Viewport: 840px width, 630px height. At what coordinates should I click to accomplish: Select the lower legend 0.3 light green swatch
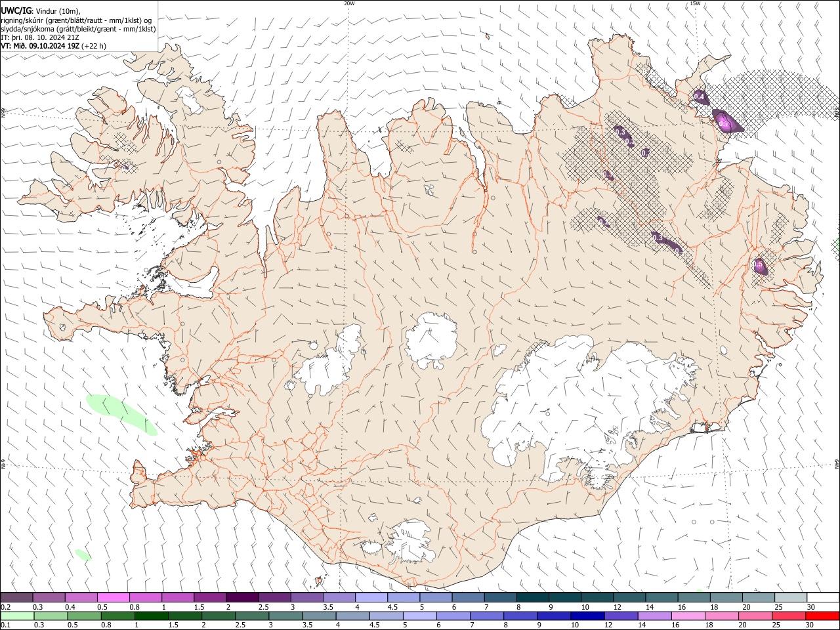(51, 616)
